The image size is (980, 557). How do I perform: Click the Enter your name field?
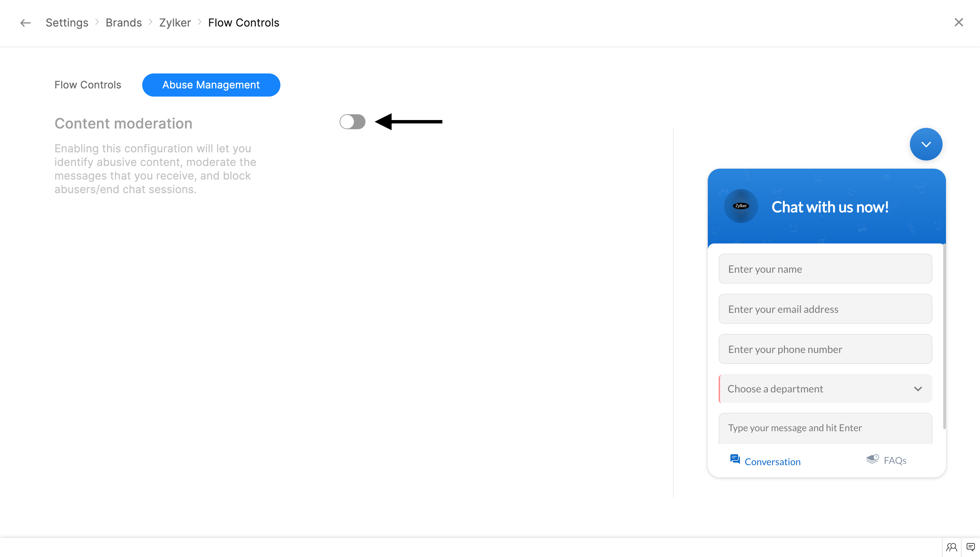(825, 269)
